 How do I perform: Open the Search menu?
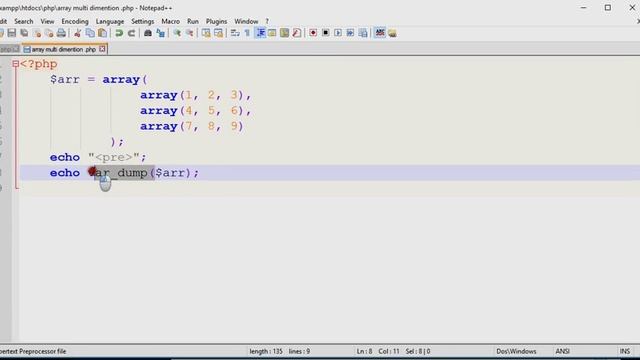24,21
